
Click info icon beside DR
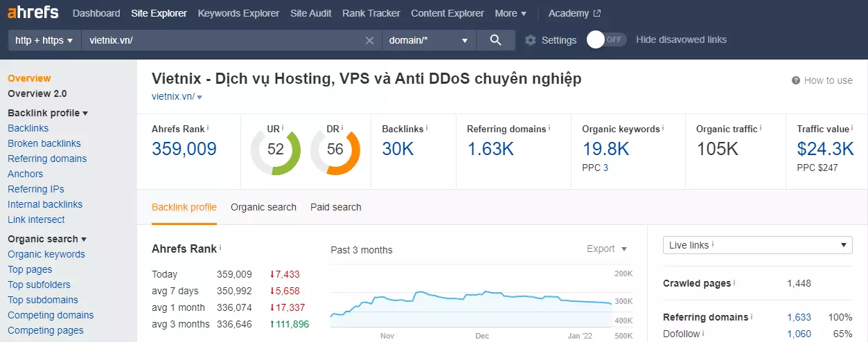[x=343, y=129]
